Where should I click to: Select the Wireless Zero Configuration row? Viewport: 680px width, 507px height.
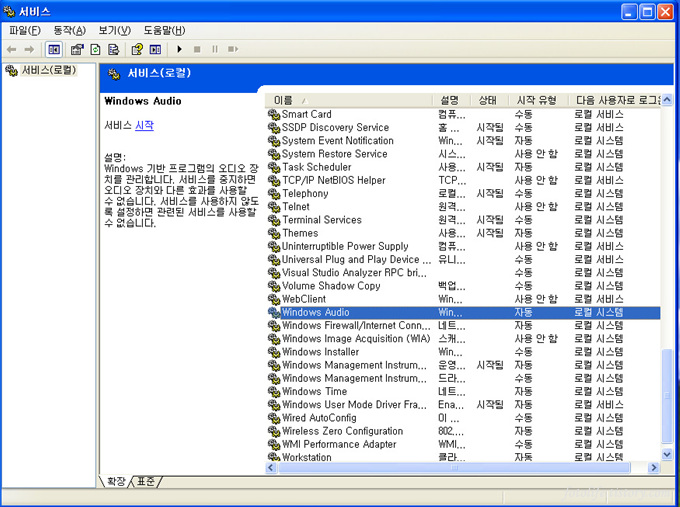click(463, 431)
